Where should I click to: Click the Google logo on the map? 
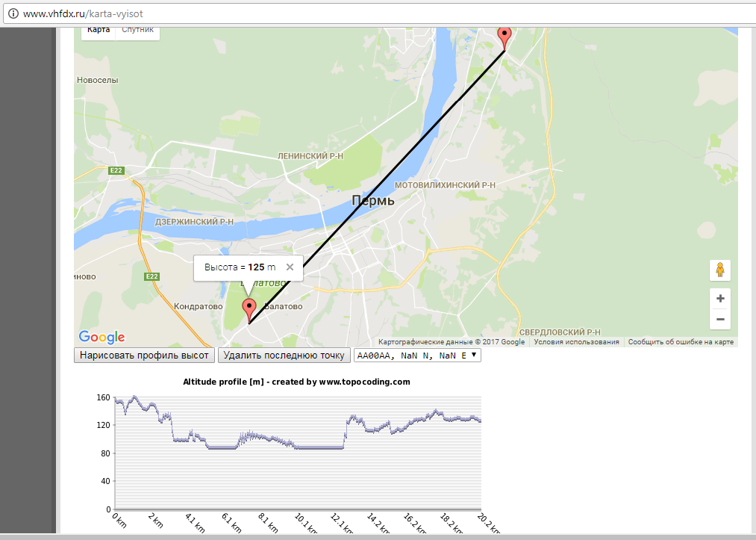[x=101, y=338]
